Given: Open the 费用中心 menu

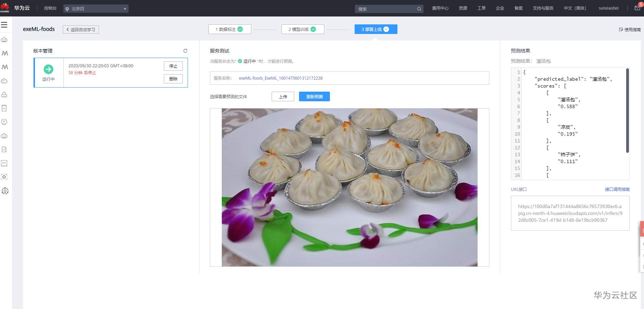Looking at the screenshot, I should [440, 8].
